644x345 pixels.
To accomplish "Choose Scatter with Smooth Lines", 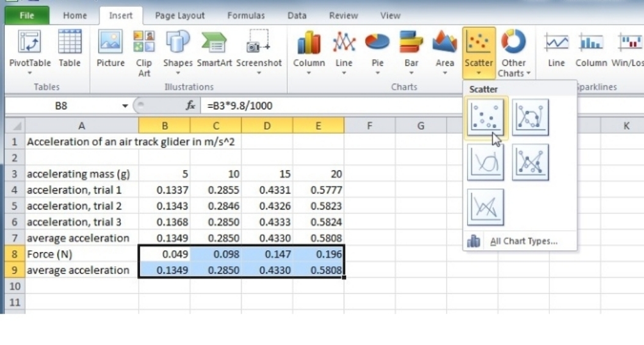I will tap(485, 162).
